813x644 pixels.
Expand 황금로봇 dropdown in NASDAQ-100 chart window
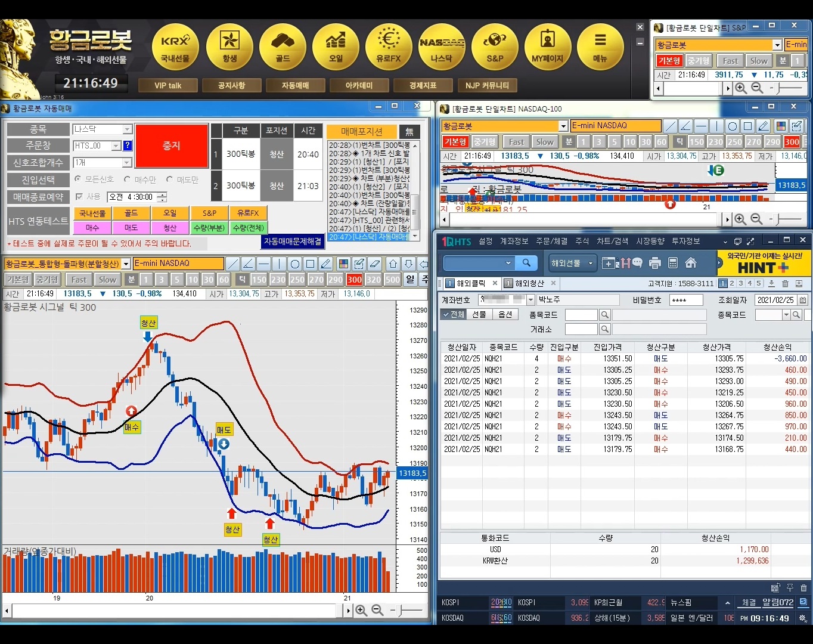563,126
